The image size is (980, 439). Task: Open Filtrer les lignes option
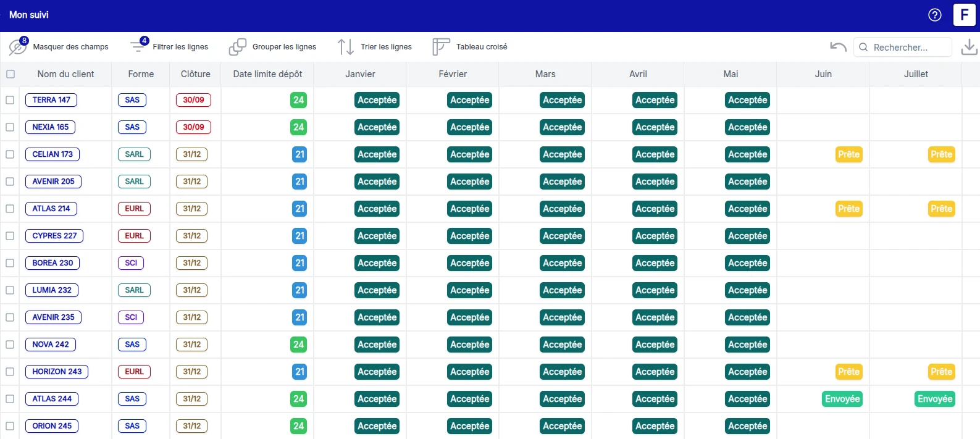coord(180,47)
